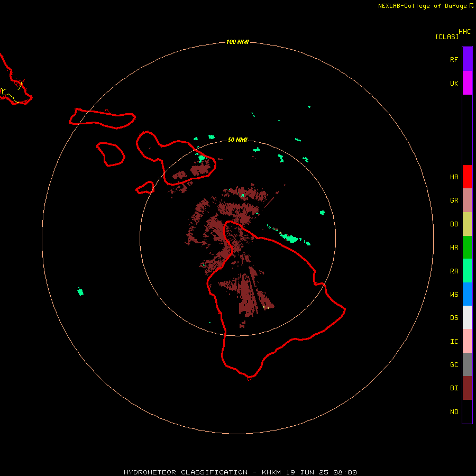
Task: Click the Hydrometeor Classification KHKM title caption
Action: (x=240, y=472)
